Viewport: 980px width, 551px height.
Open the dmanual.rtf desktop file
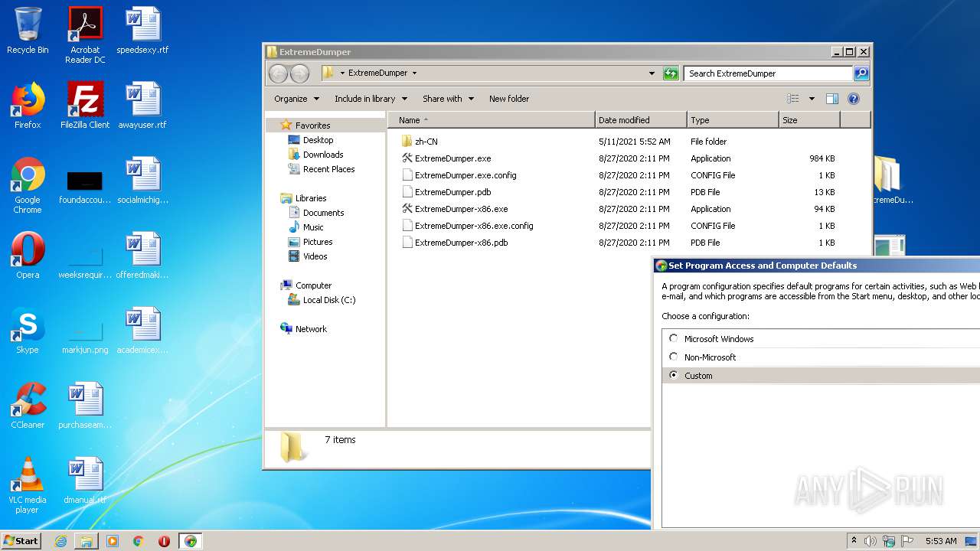[x=85, y=481]
